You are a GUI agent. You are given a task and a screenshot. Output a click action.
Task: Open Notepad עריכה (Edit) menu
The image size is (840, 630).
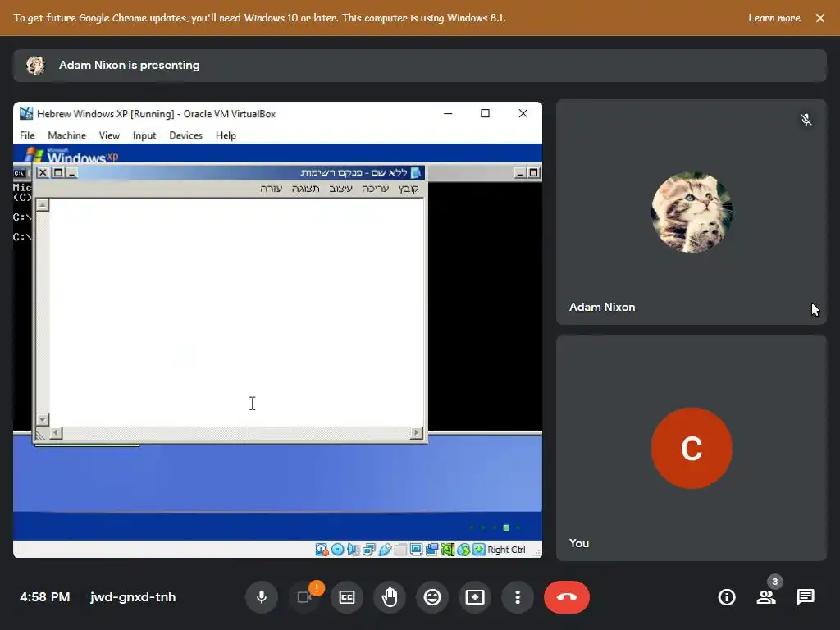(x=375, y=188)
